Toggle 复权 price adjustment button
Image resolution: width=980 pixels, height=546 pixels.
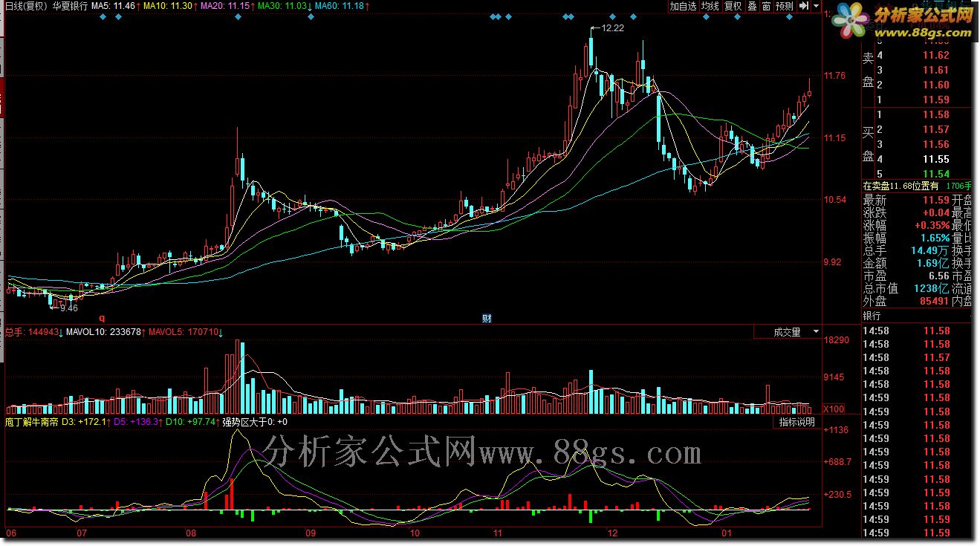(x=733, y=6)
